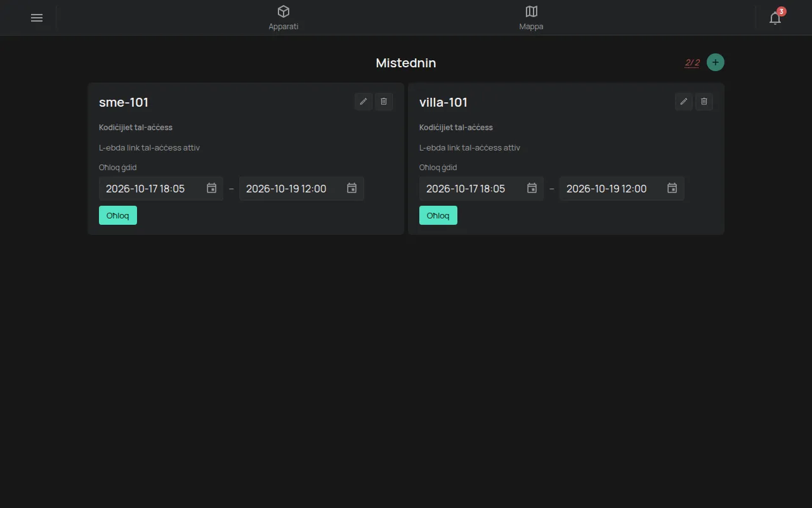Open the hamburger menu

click(37, 18)
